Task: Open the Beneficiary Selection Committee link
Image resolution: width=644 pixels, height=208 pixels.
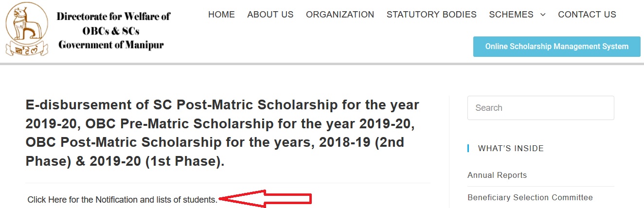Action: (x=530, y=197)
